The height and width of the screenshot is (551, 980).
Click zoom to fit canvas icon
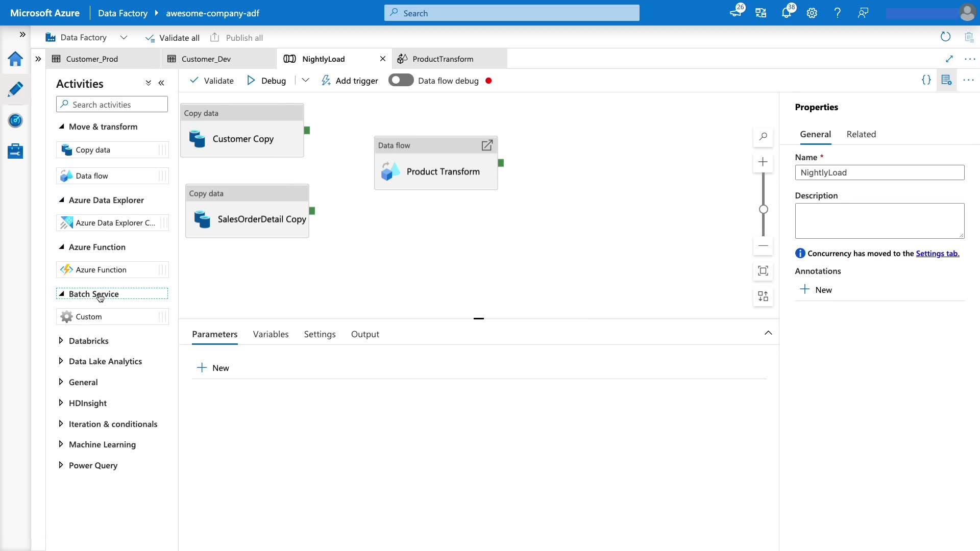tap(763, 271)
